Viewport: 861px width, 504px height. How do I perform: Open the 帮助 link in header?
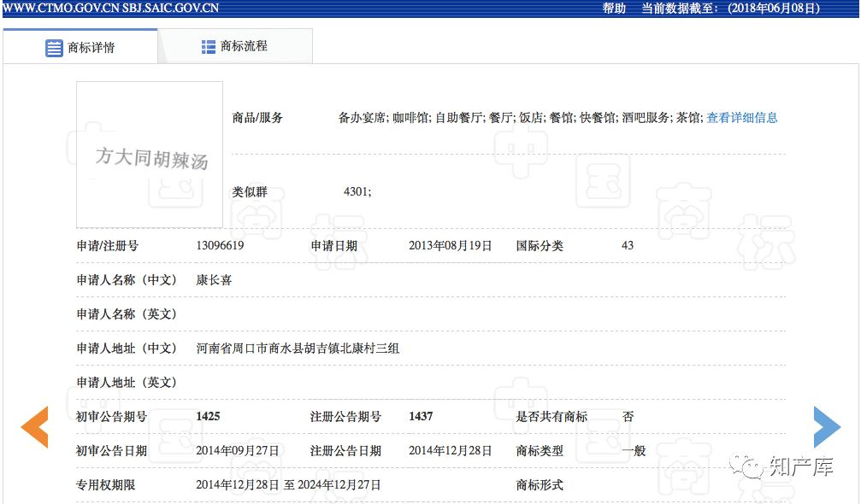coord(614,9)
